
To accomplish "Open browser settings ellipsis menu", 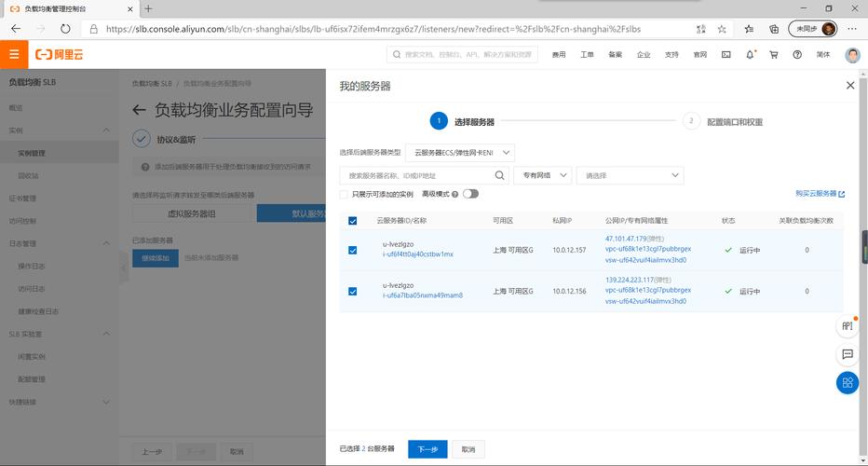I will [852, 29].
